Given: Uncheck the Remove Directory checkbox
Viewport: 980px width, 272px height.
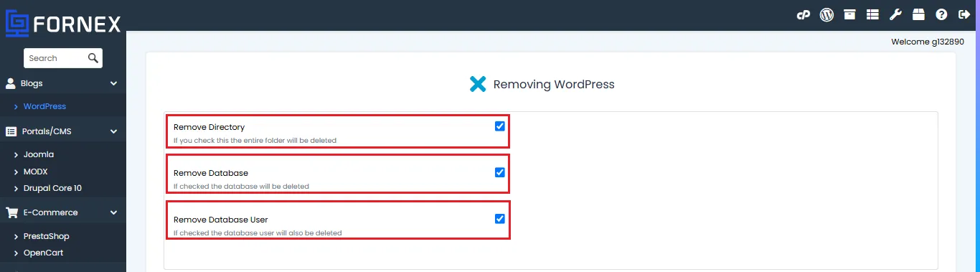Looking at the screenshot, I should (500, 126).
